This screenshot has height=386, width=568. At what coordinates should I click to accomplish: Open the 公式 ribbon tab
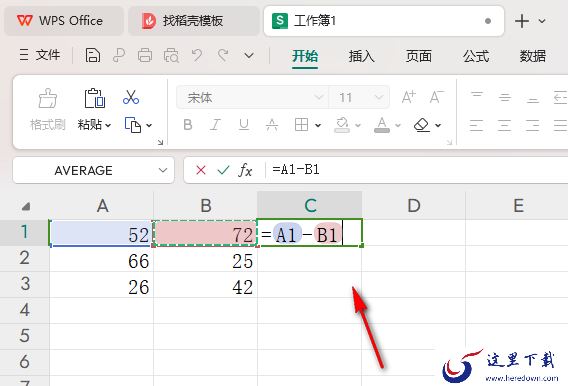pos(476,56)
